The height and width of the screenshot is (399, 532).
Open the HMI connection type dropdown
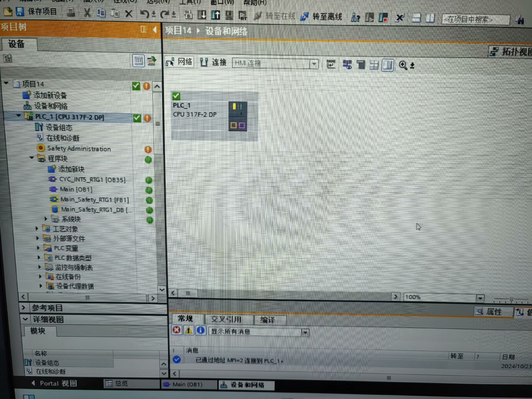point(314,64)
